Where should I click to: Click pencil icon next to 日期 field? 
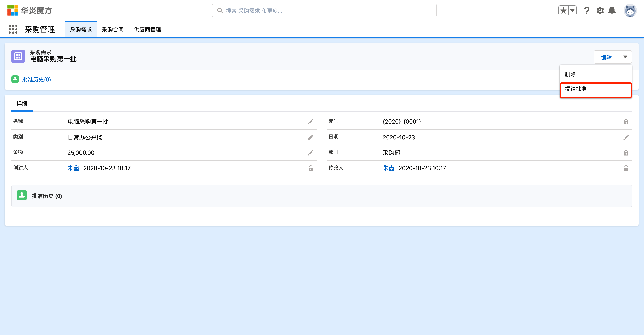click(x=626, y=137)
